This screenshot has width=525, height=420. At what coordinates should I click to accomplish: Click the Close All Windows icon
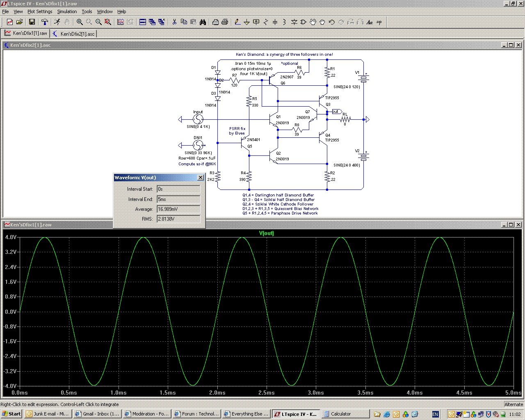(x=162, y=22)
